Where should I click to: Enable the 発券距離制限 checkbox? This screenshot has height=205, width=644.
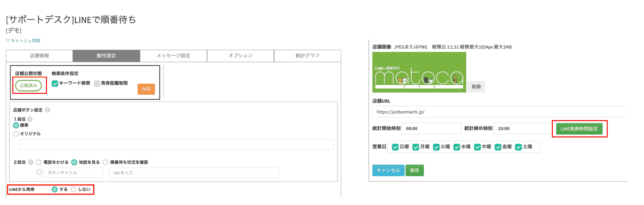(97, 83)
